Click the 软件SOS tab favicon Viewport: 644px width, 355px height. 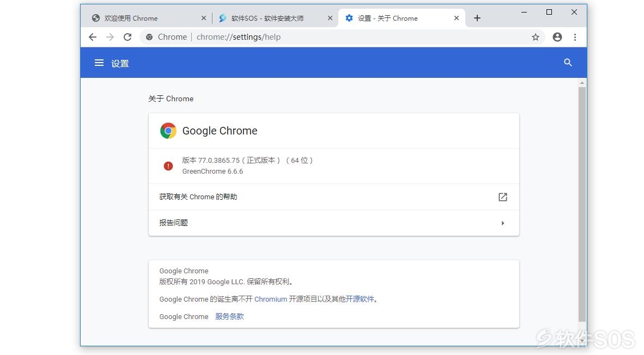[x=223, y=18]
